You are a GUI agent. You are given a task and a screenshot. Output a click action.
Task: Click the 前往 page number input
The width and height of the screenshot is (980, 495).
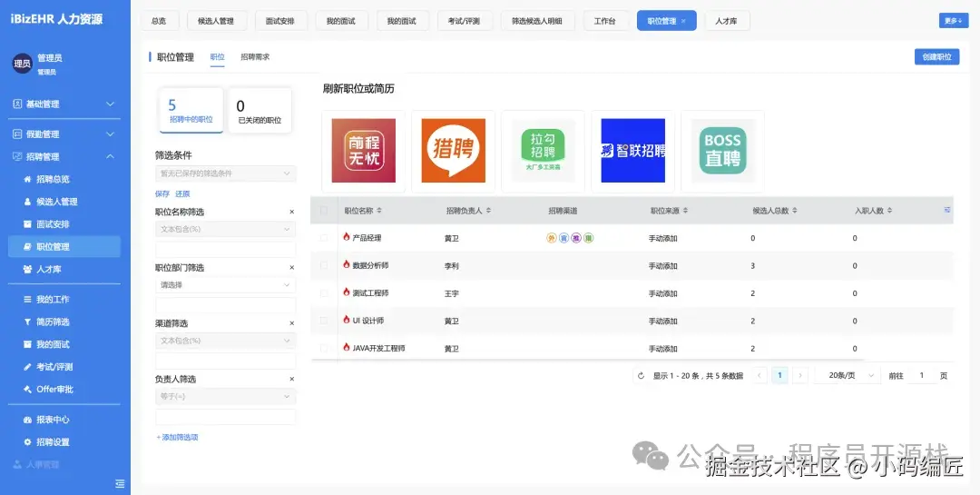tap(921, 375)
